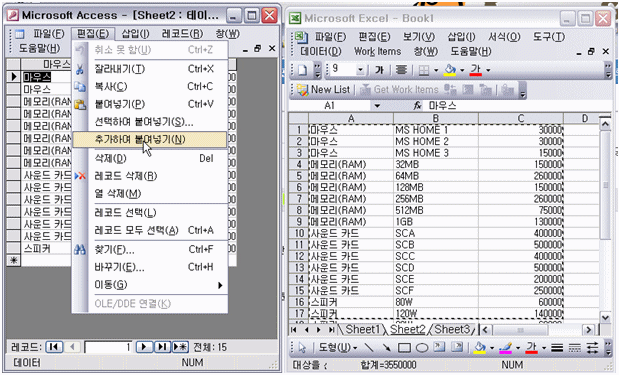Choose 추가하여 붙여넣기(N) in Edit menu
Screen dimensions: 619x375
(x=150, y=139)
